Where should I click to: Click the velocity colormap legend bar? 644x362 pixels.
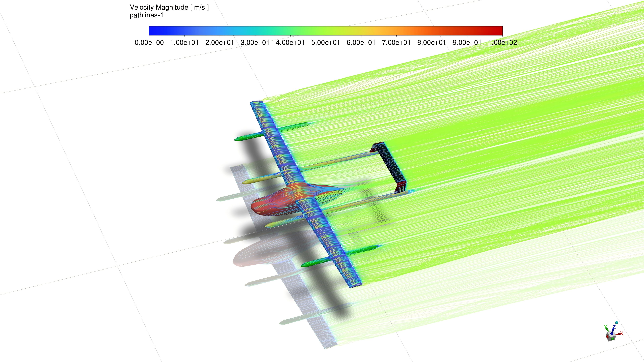[x=326, y=31]
